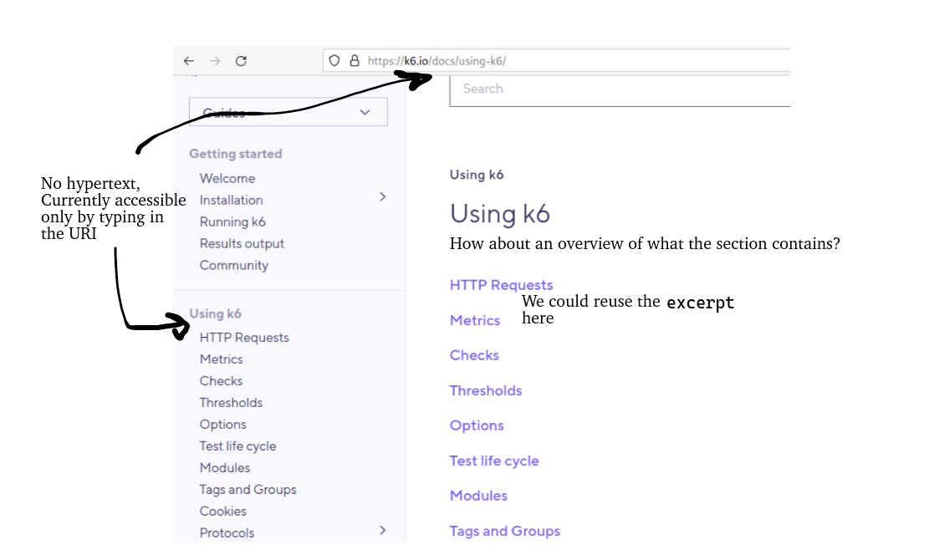Open Tags and Groups in the sidebar
The image size is (929, 560).
(248, 490)
